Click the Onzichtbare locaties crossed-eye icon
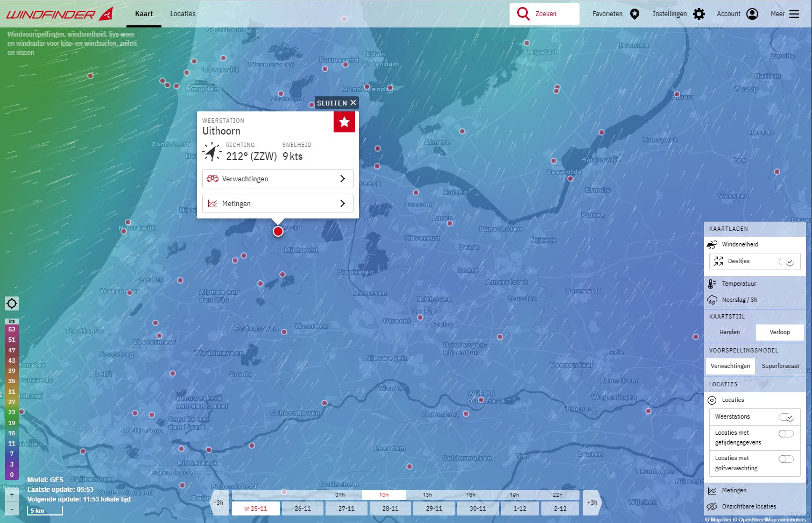The image size is (812, 523). [x=712, y=506]
